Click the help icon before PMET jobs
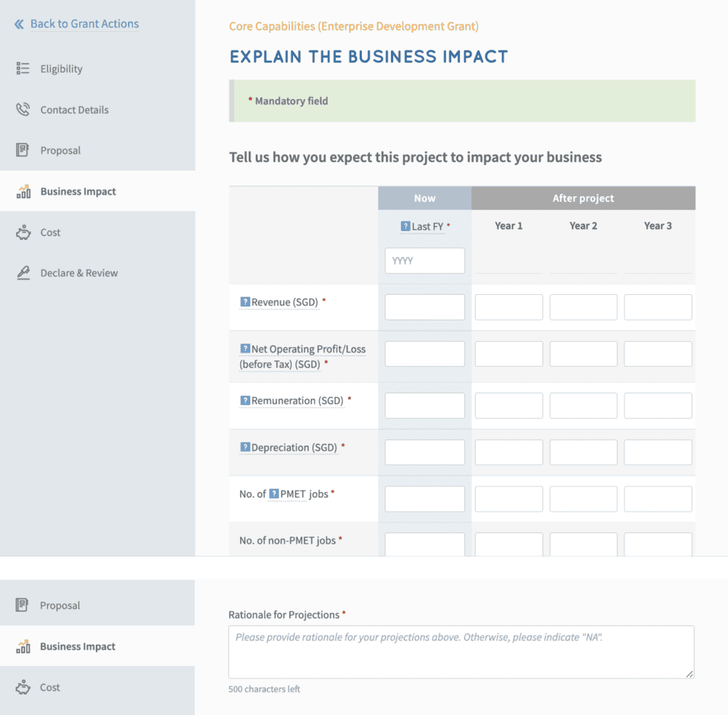This screenshot has width=728, height=715. click(274, 493)
